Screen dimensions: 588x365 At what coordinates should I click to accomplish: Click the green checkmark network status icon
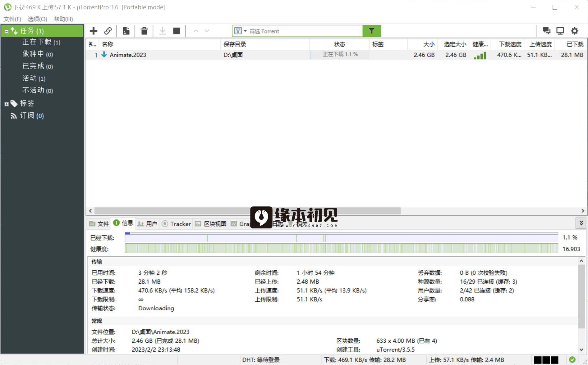point(572,359)
